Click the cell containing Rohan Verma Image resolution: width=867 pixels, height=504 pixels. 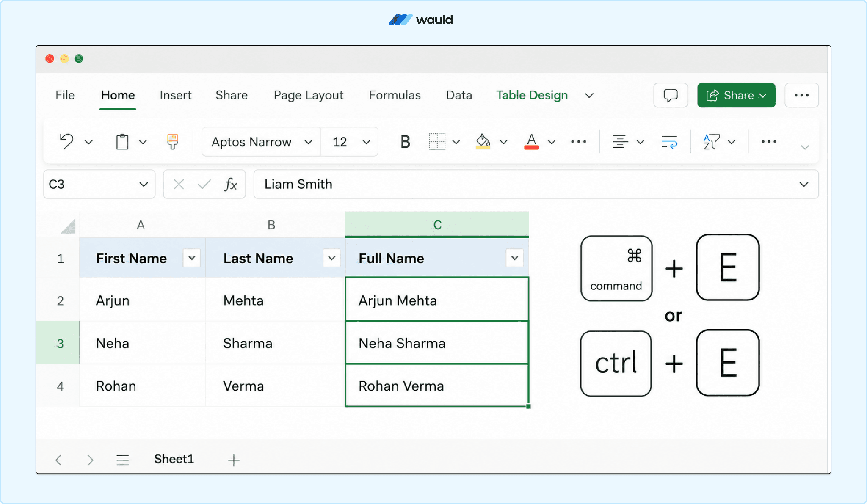click(437, 386)
